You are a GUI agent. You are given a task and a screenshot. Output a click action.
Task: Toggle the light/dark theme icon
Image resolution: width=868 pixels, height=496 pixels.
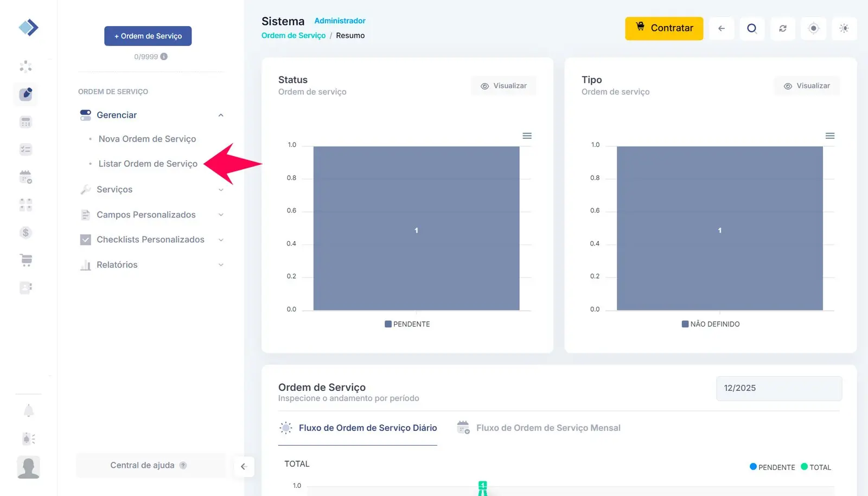click(x=844, y=29)
